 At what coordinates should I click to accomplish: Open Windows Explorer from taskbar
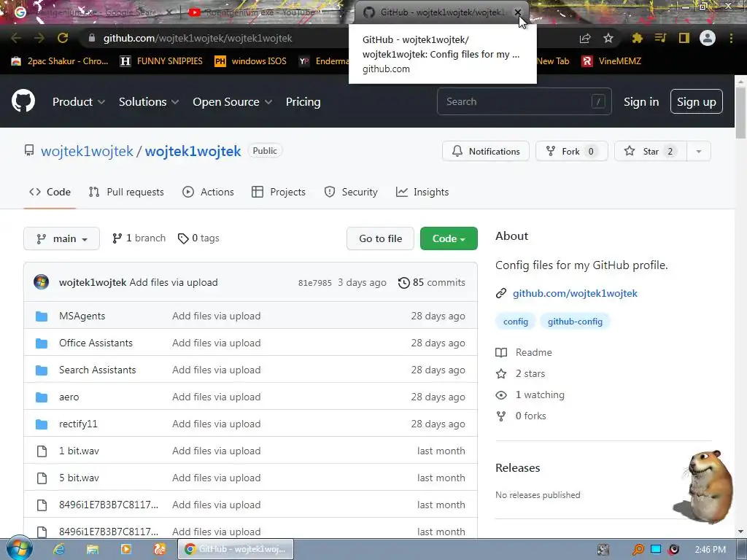(93, 549)
